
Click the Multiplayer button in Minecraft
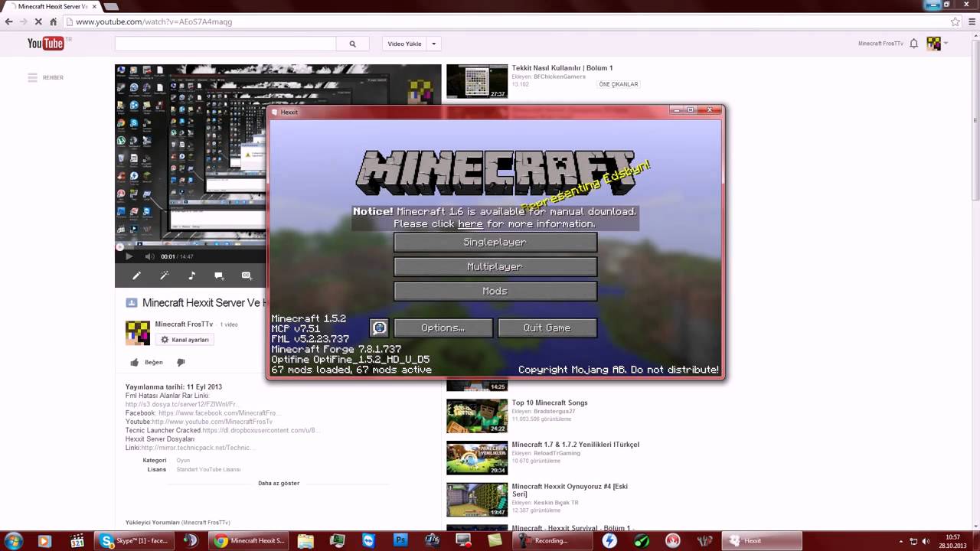tap(495, 266)
